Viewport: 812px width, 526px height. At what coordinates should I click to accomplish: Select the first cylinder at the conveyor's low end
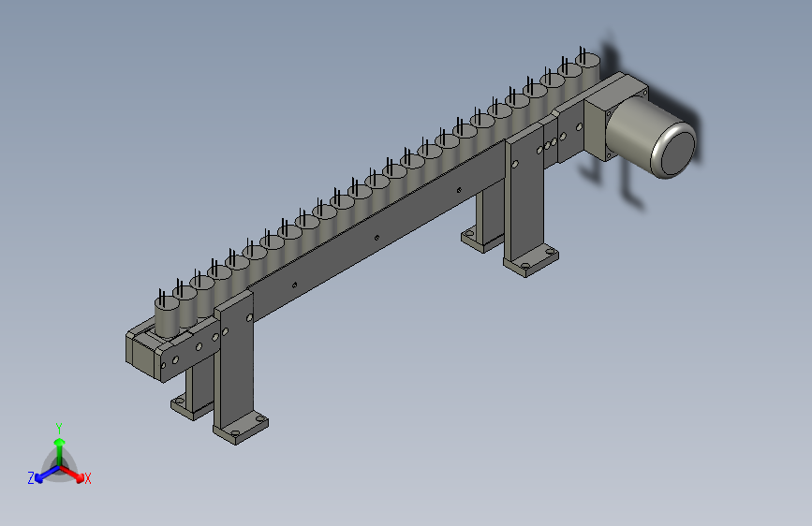click(168, 317)
